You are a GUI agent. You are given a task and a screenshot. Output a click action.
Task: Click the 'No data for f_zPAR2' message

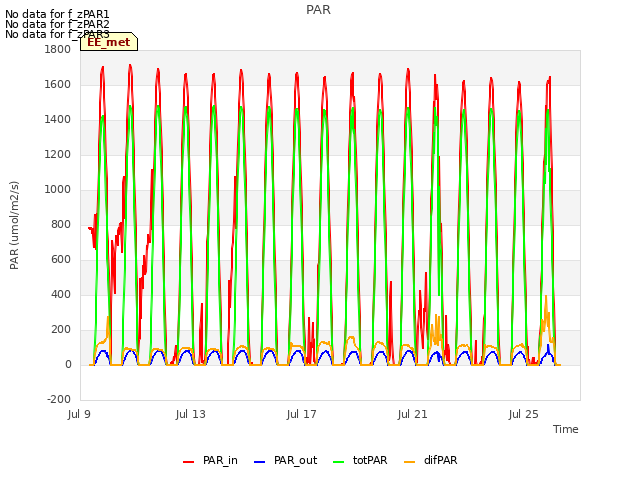57,24
